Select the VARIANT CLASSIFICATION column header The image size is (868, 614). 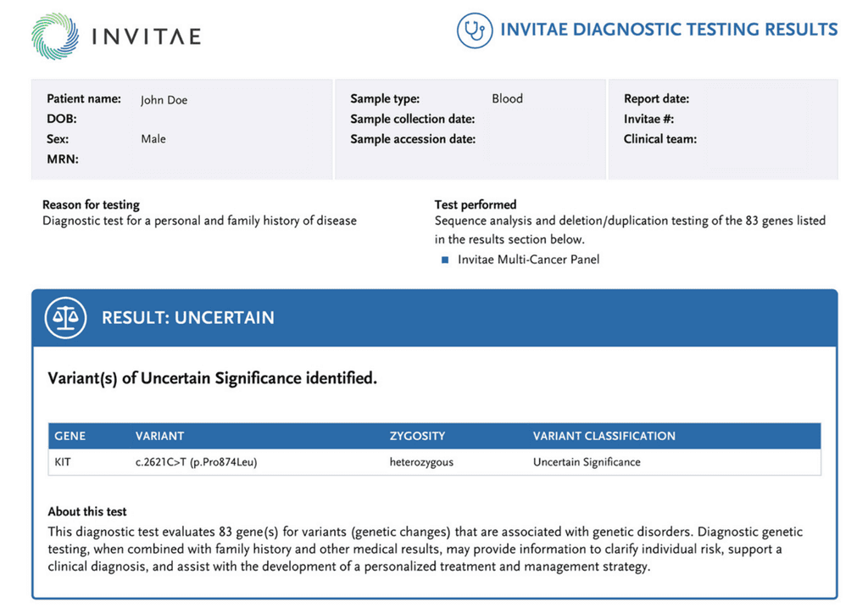pyautogui.click(x=604, y=436)
